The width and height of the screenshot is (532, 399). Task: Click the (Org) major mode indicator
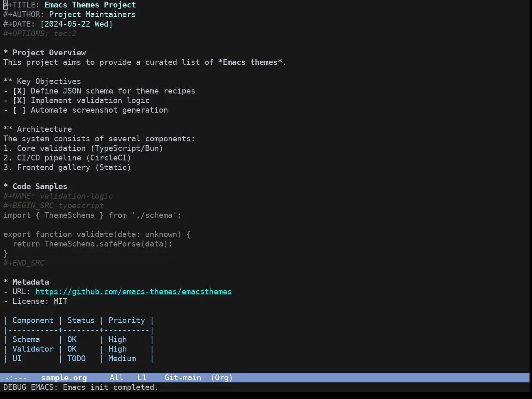[x=222, y=378]
